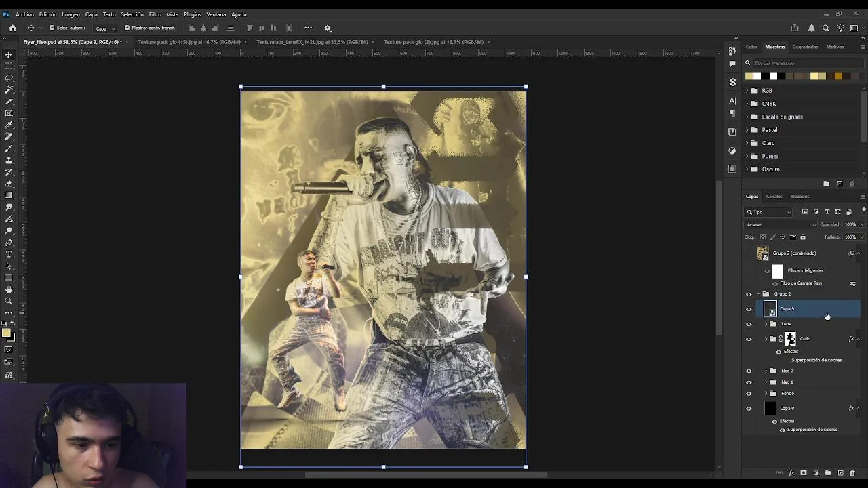Select the Eyedropper tool
This screenshot has width=868, height=488.
9,125
